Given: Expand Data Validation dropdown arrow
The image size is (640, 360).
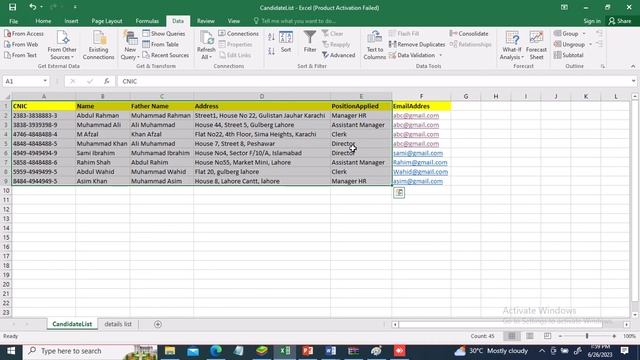Looking at the screenshot, I should coord(440,55).
